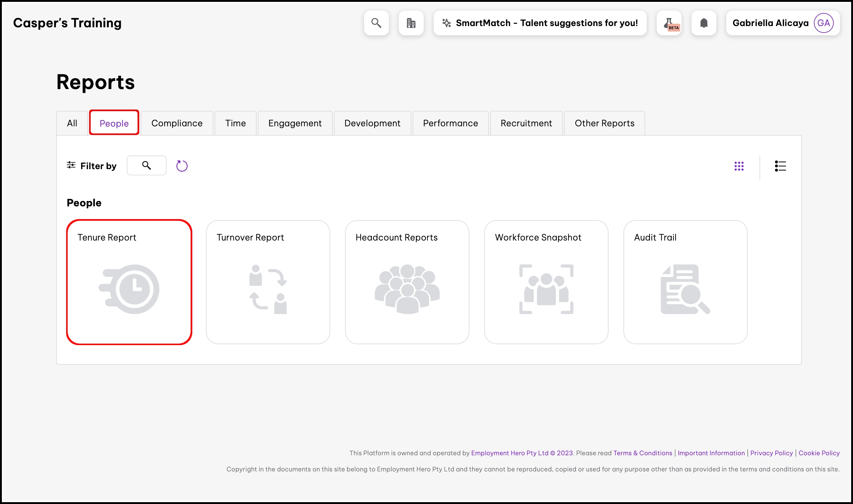Switch to grid view
Screen dimensions: 853x504
pyautogui.click(x=739, y=166)
